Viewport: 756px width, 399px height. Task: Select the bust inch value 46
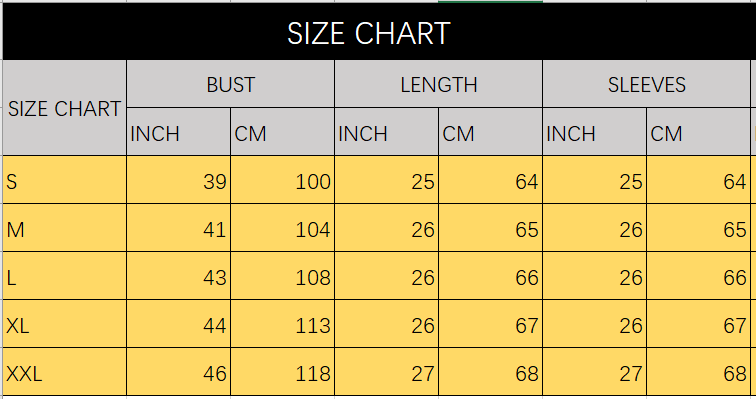point(178,372)
